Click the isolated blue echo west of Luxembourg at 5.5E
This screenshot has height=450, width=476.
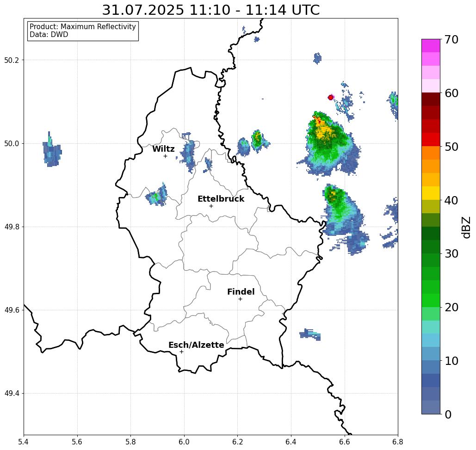tap(52, 150)
